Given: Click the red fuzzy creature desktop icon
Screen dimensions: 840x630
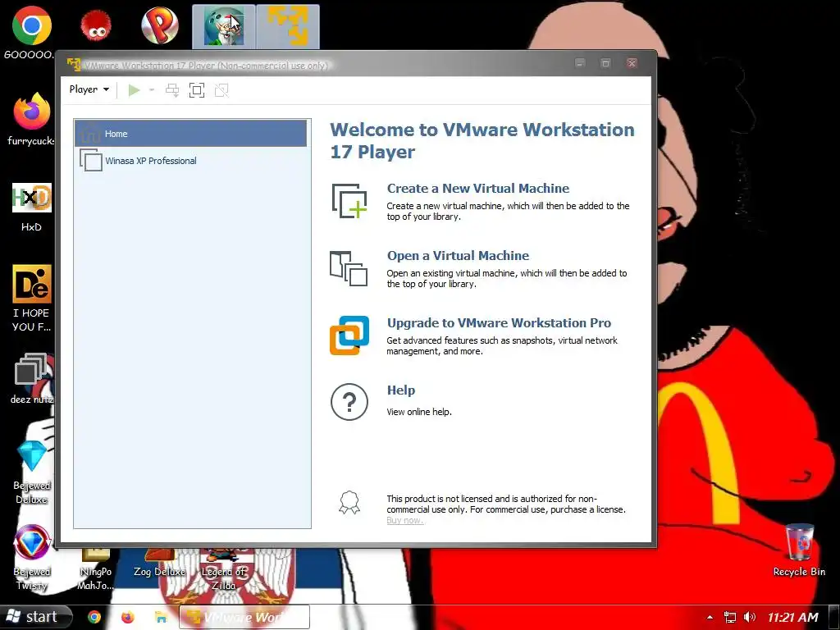Looking at the screenshot, I should coord(97,25).
